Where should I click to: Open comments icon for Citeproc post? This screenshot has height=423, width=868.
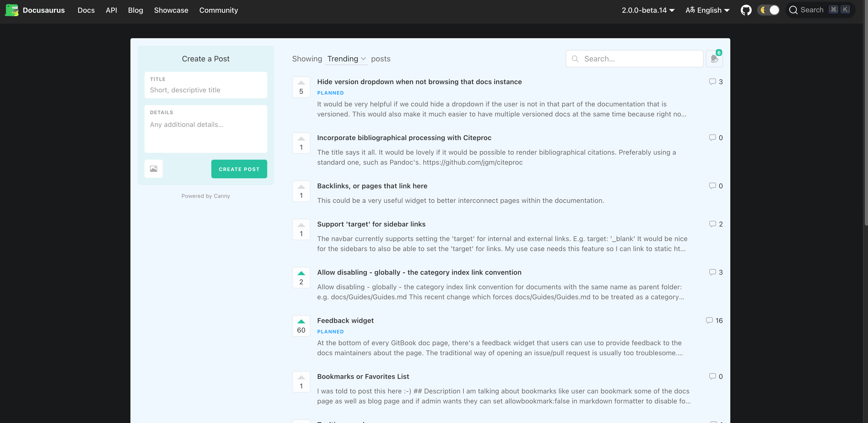click(x=712, y=138)
